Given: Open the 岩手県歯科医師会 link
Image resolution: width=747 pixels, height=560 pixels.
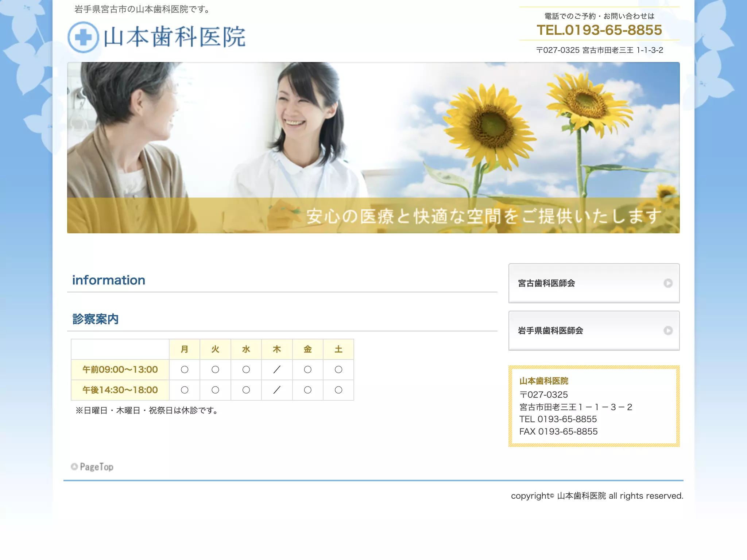Looking at the screenshot, I should tap(594, 331).
